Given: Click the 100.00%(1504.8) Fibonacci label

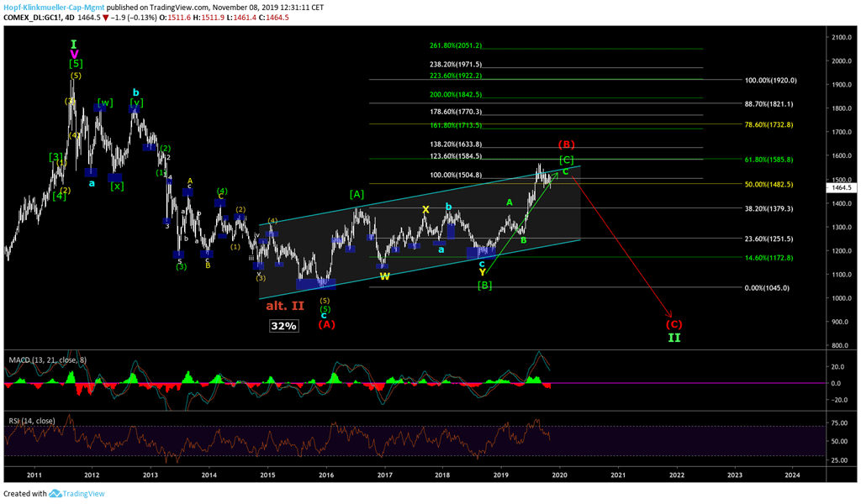Looking at the screenshot, I should (x=456, y=176).
